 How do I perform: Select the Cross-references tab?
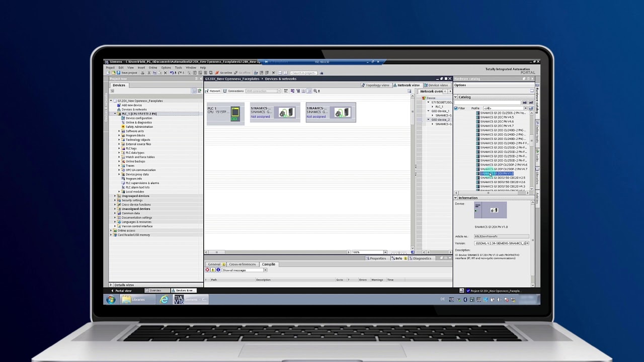coord(242,264)
